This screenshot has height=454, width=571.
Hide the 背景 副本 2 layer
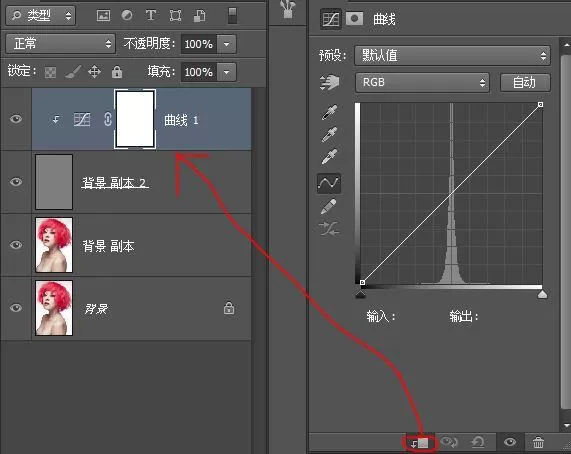coord(16,182)
